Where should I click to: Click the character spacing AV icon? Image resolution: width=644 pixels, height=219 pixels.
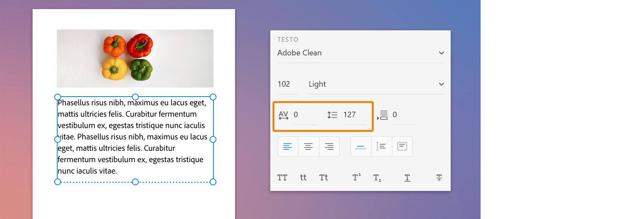pyautogui.click(x=284, y=115)
